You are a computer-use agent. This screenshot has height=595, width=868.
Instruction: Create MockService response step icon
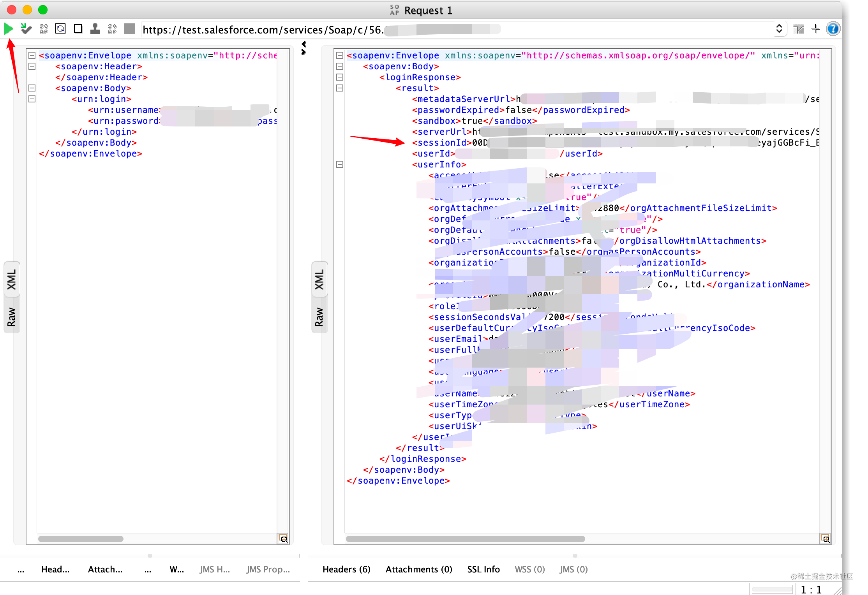(43, 29)
